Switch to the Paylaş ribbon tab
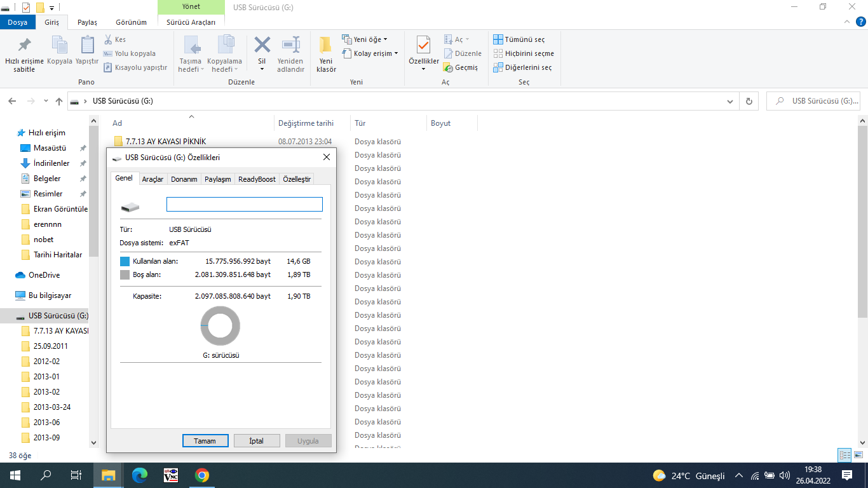Viewport: 868px width, 488px height. point(87,22)
